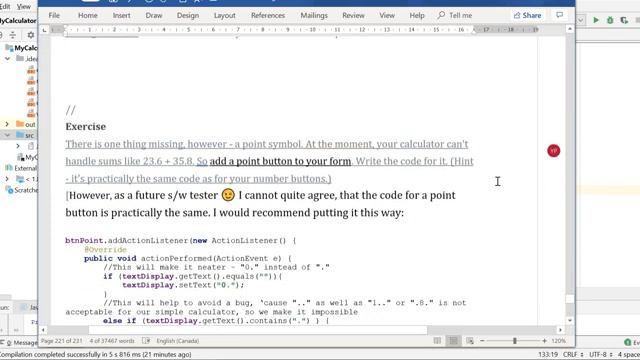Screen dimensions: 640x360
Task: Click the vertical scrollbar down arrow
Action: [x=570, y=321]
